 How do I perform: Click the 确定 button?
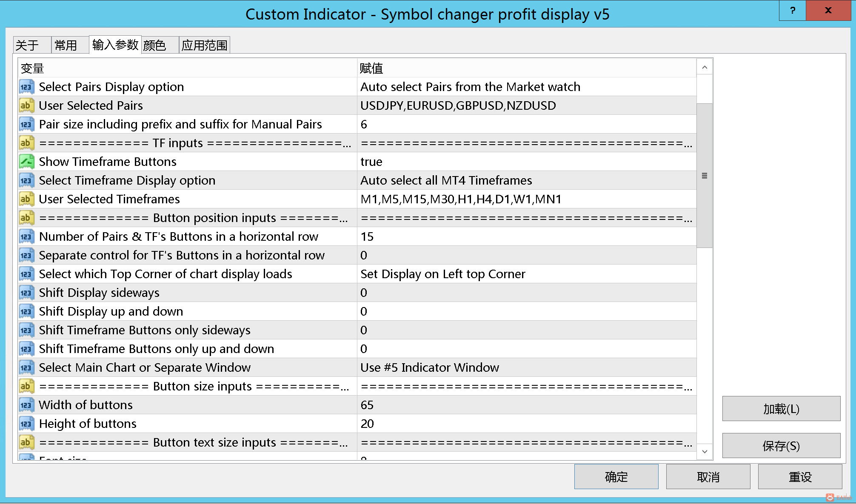click(616, 477)
